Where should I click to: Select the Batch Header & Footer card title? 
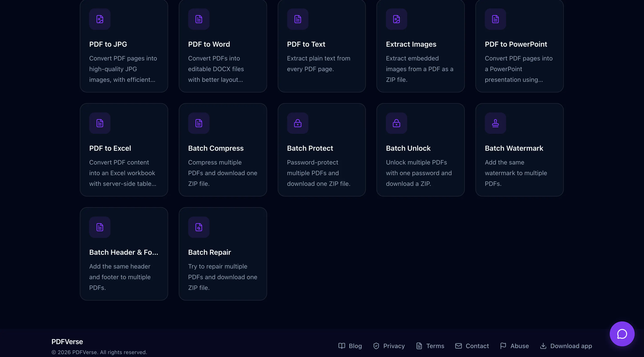(x=124, y=252)
